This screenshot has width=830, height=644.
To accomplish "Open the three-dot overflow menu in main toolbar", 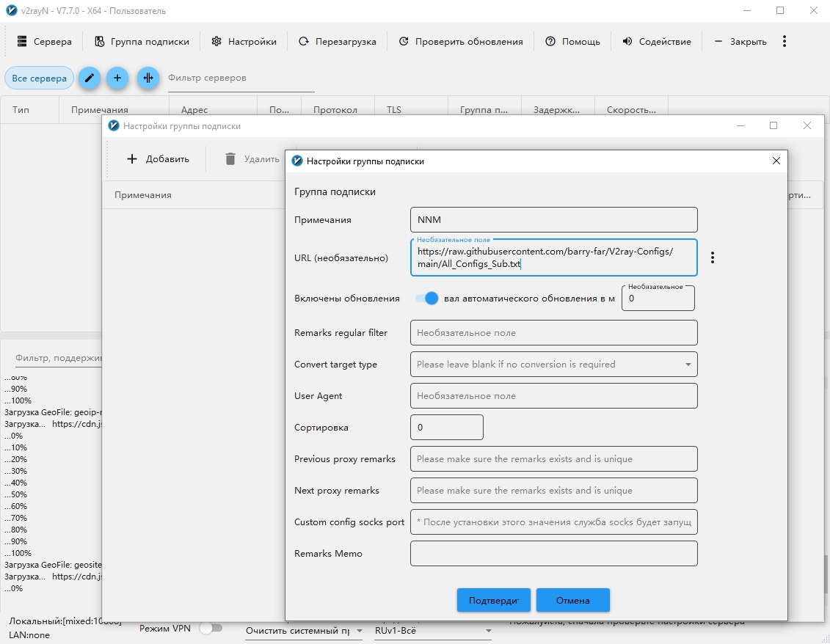I will 785,41.
